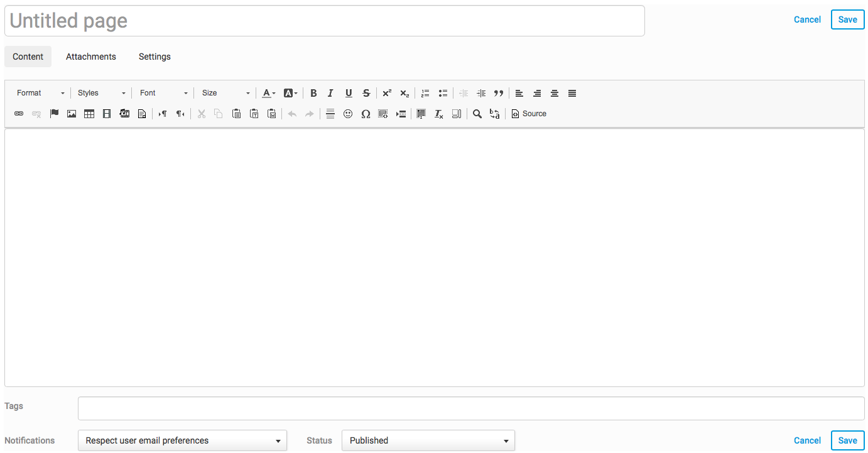
Task: Align text left
Action: tap(519, 93)
